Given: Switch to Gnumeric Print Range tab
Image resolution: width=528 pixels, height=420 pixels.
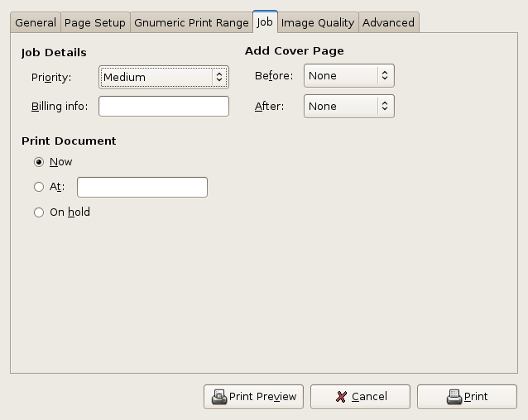Looking at the screenshot, I should [191, 22].
